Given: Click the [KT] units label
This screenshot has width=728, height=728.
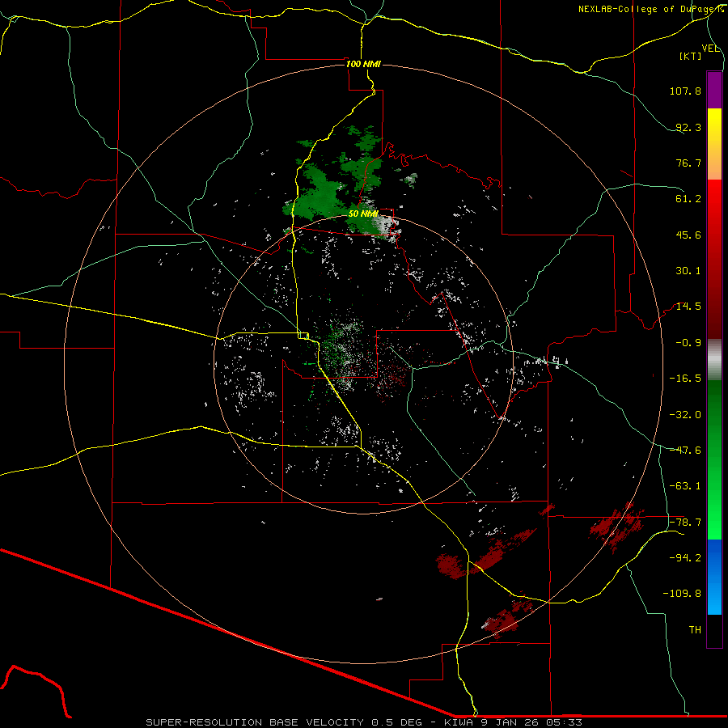Looking at the screenshot, I should point(691,56).
